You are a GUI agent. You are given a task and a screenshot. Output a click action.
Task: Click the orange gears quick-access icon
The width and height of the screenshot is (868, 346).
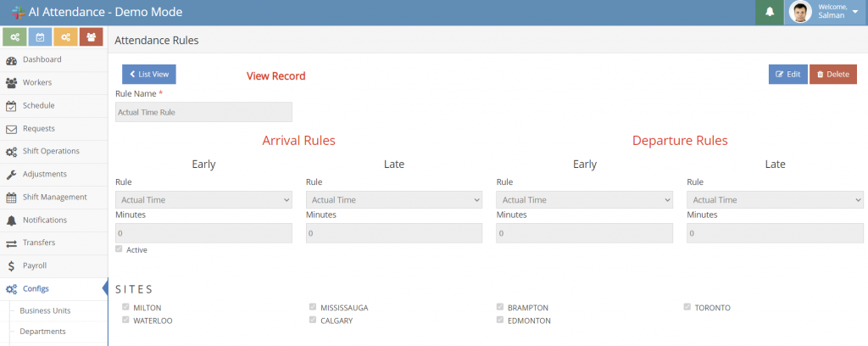(x=65, y=36)
